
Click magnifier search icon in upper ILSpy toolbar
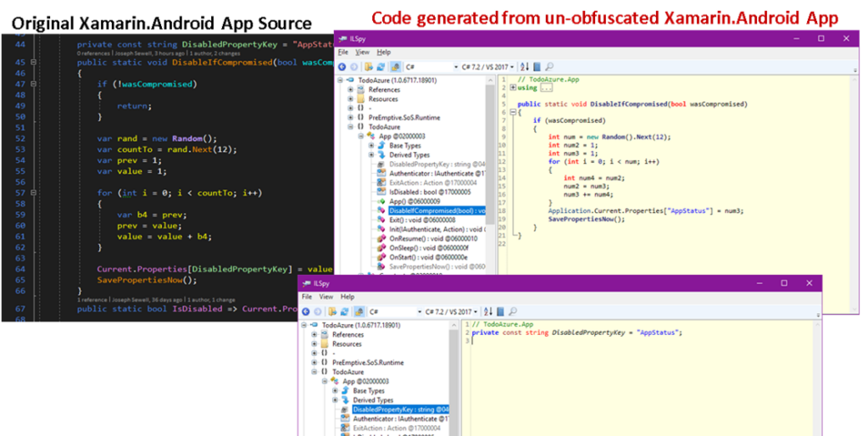coord(549,67)
